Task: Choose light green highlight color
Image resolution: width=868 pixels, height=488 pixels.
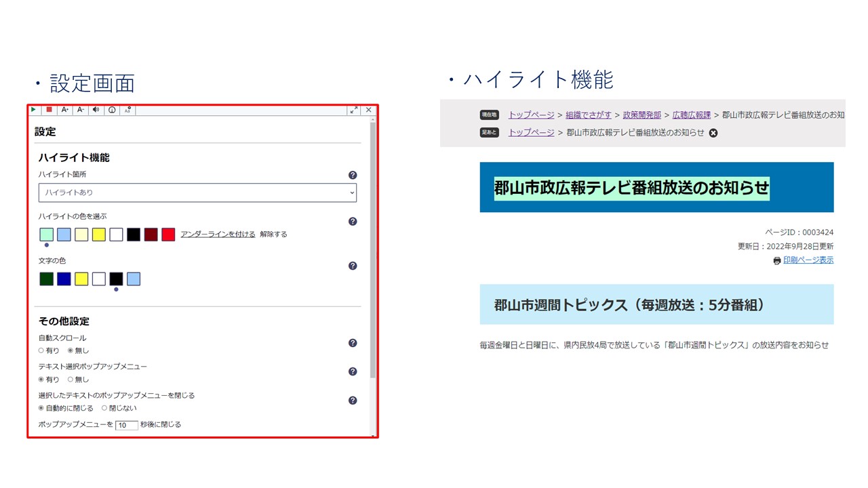Action: [46, 235]
